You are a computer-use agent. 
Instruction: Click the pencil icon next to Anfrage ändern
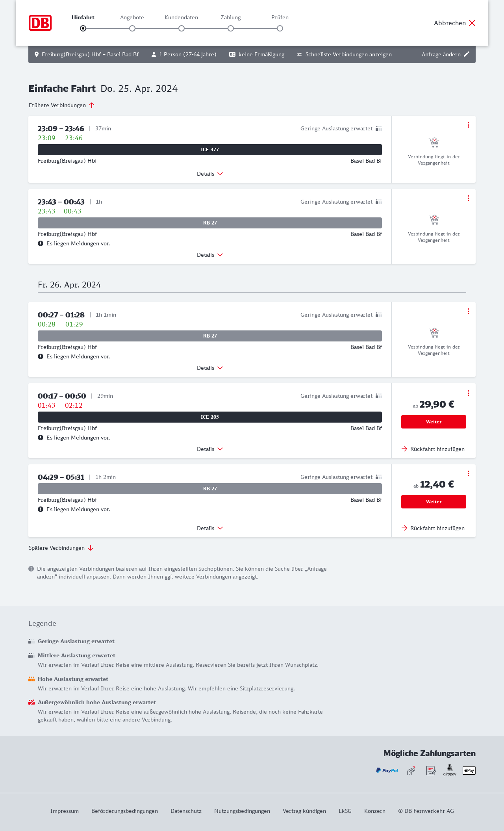(467, 54)
